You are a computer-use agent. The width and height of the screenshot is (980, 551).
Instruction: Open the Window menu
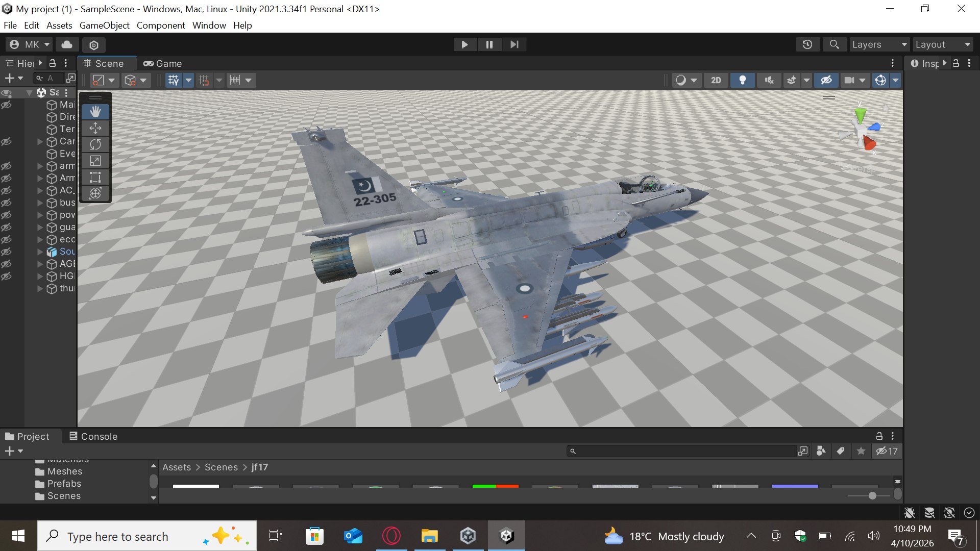[x=209, y=25]
